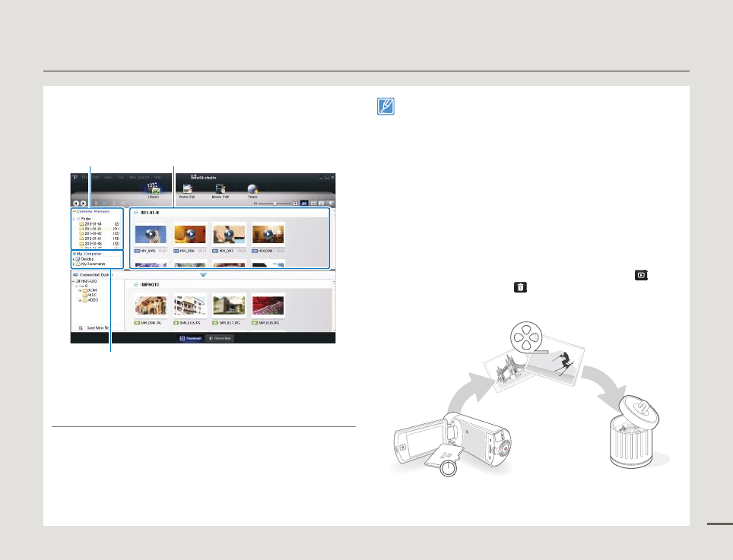Click the Share globe icon
The image size is (733, 560).
pos(252,188)
